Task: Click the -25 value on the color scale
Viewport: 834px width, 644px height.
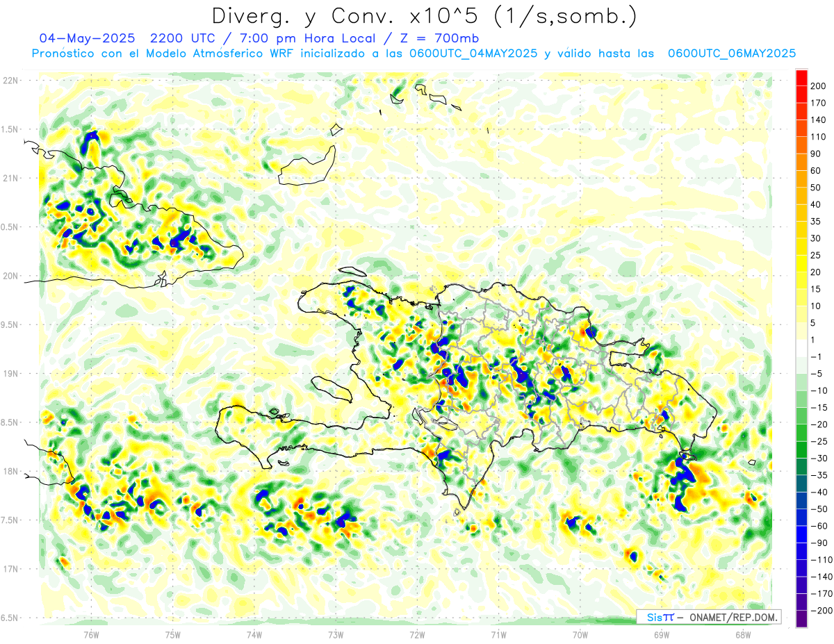Action: click(818, 442)
